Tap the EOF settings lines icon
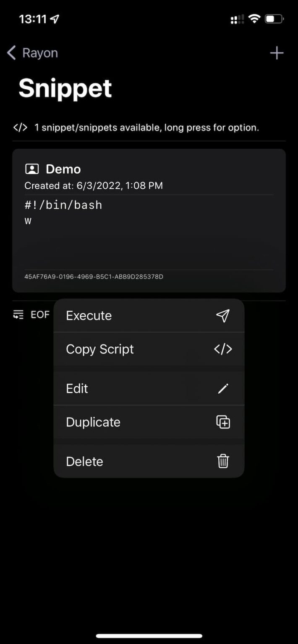The width and height of the screenshot is (298, 644). tap(18, 314)
